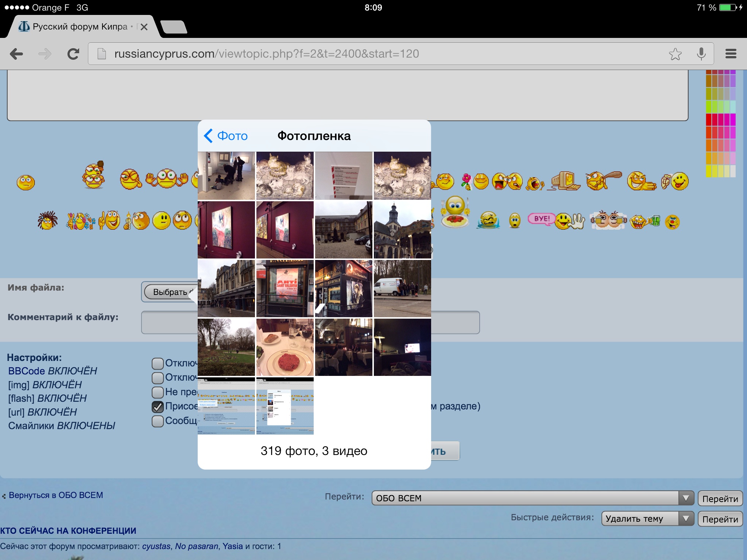Go back to Фото albums list
The width and height of the screenshot is (747, 560).
226,136
